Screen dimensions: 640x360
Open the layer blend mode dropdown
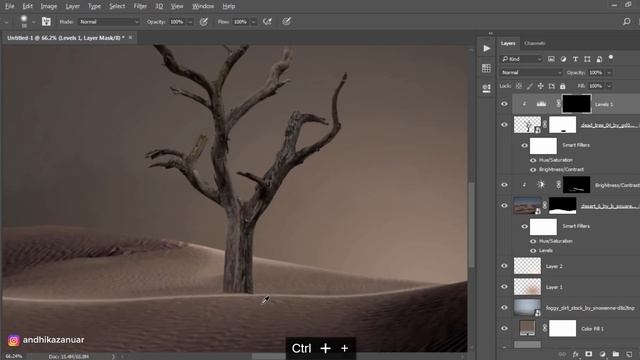point(531,73)
